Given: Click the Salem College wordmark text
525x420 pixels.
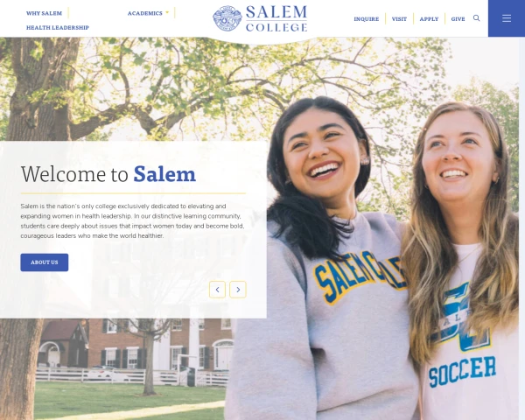Looking at the screenshot, I should coord(276,18).
